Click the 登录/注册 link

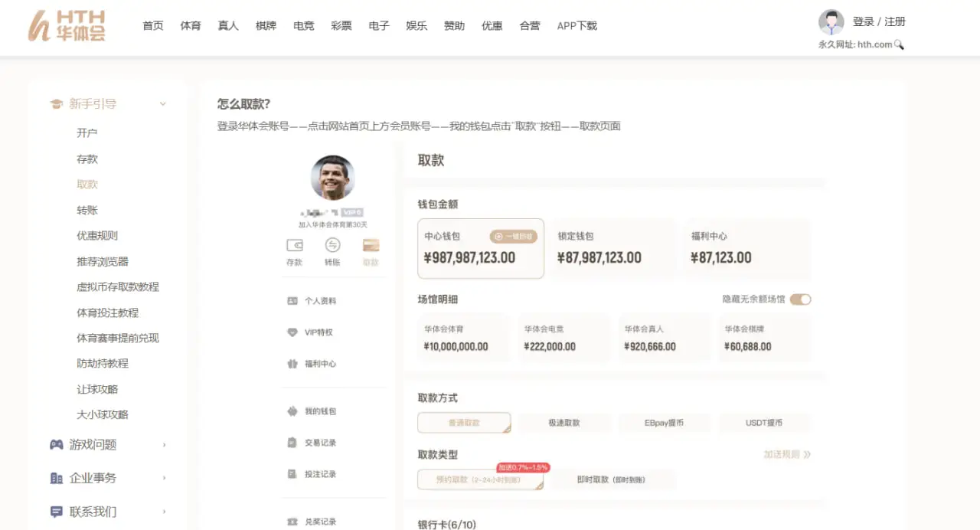coord(879,21)
